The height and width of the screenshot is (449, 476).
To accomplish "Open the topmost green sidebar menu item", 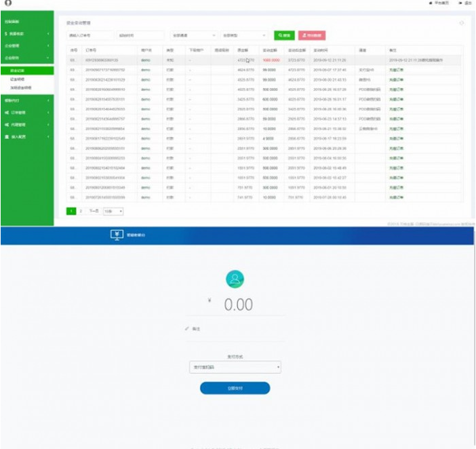I will 27,22.
